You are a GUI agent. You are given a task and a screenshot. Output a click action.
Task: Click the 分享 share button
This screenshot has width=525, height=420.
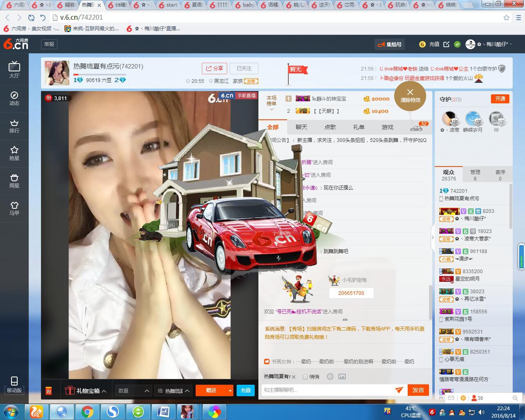[215, 68]
